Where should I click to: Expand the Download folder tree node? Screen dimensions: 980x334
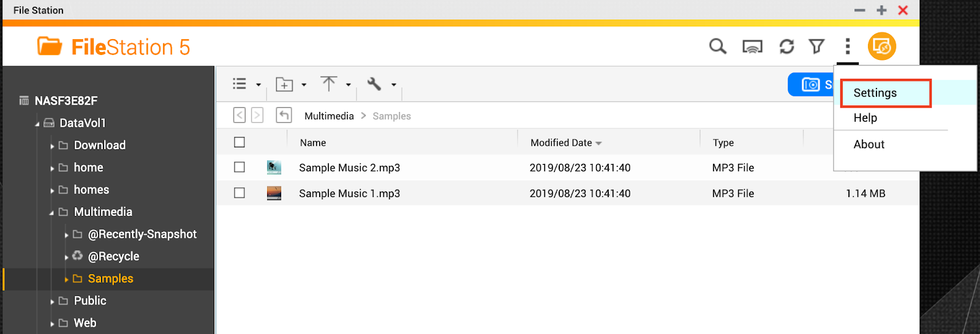[x=53, y=146]
